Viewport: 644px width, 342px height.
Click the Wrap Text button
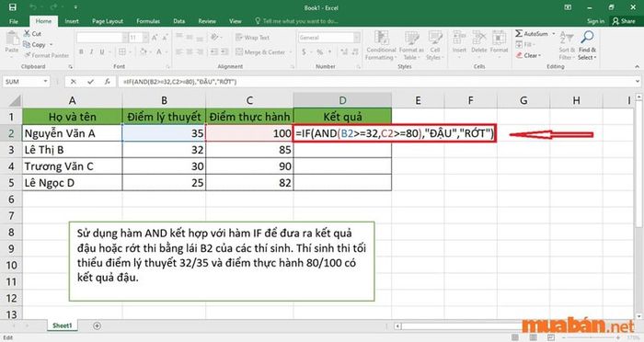pyautogui.click(x=253, y=38)
